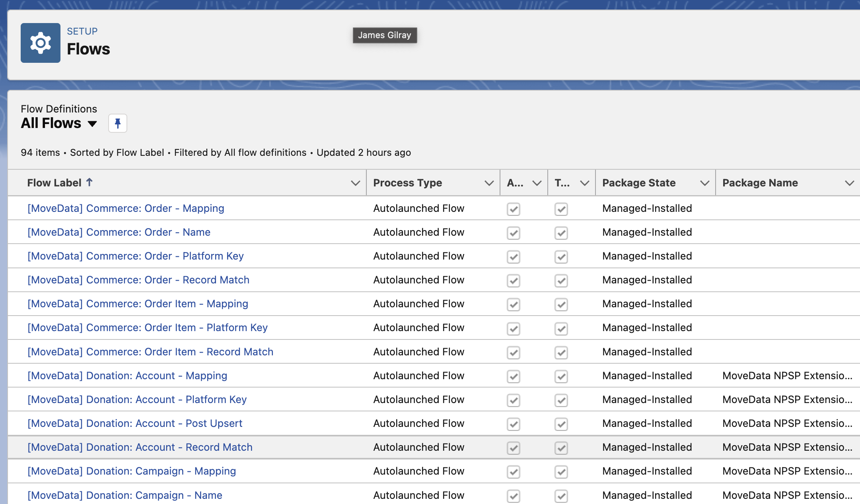The width and height of the screenshot is (860, 504).
Task: Pin the All Flows list view
Action: (117, 123)
